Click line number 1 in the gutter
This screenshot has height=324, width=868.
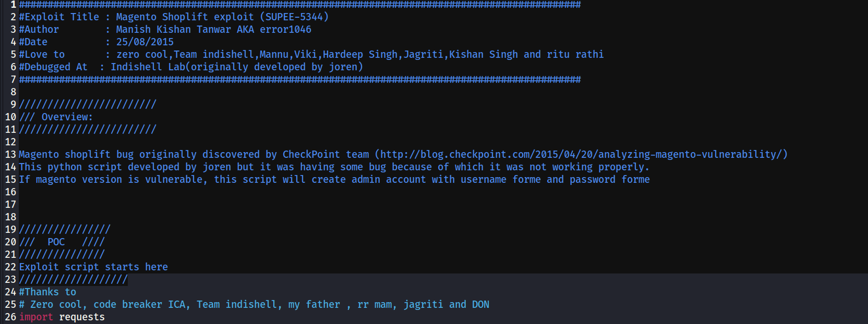coord(13,5)
